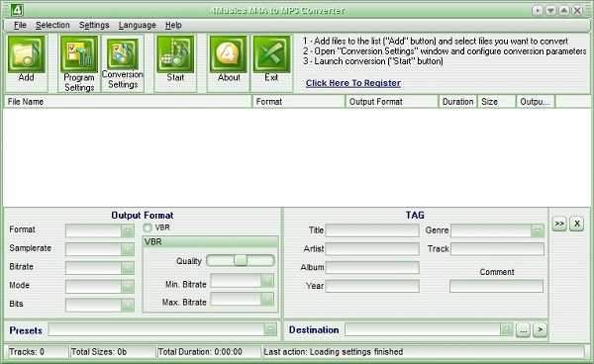The height and width of the screenshot is (364, 594).
Task: Click the Total Sizes: 0b status entry
Action: coord(99,352)
